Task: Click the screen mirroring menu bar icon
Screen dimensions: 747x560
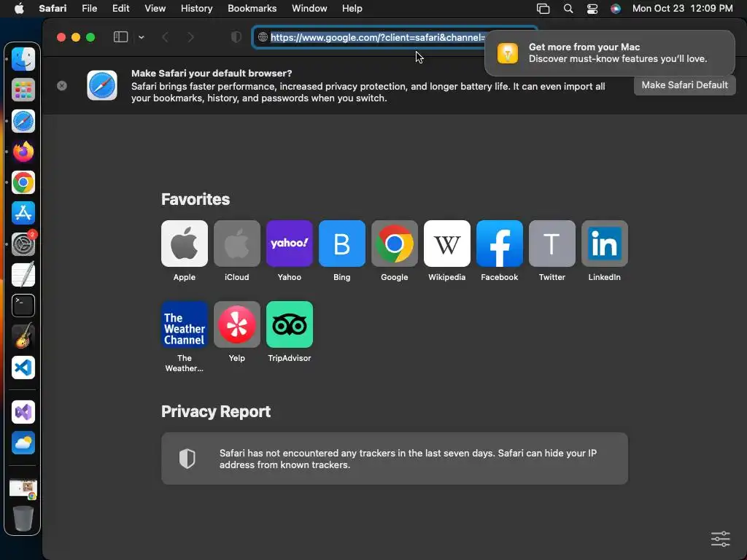Action: [x=543, y=9]
